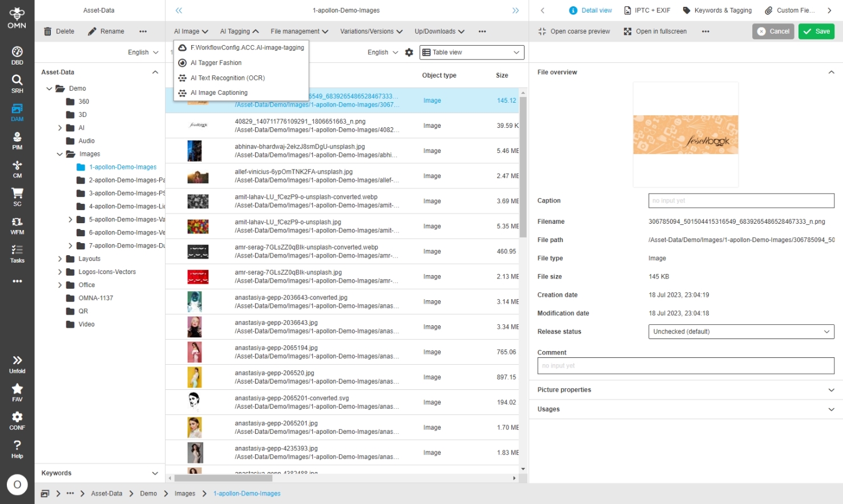Open the SC shopping cart module
This screenshot has height=504, width=843.
pyautogui.click(x=17, y=197)
